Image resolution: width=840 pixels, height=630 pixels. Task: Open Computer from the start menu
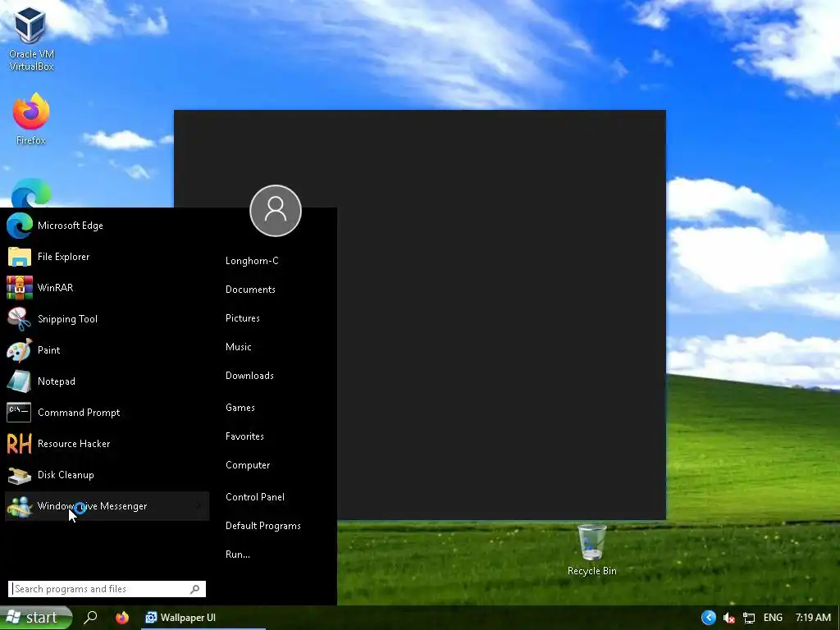(248, 465)
